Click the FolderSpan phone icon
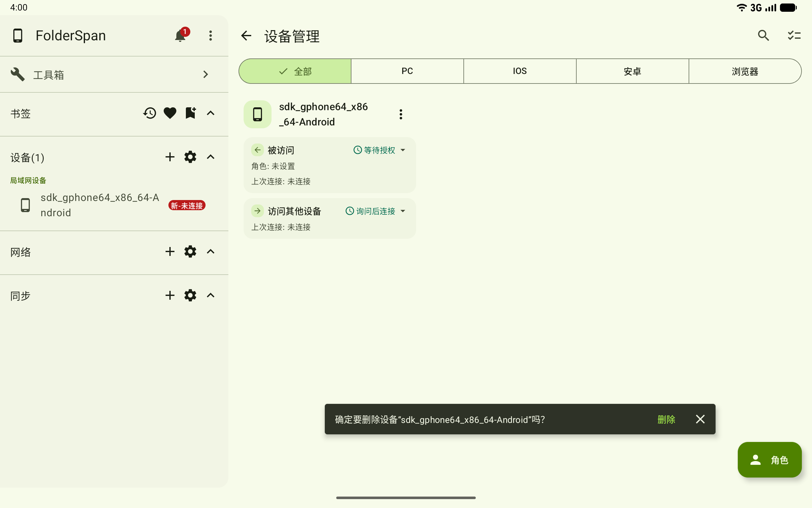812x508 pixels. pos(17,36)
